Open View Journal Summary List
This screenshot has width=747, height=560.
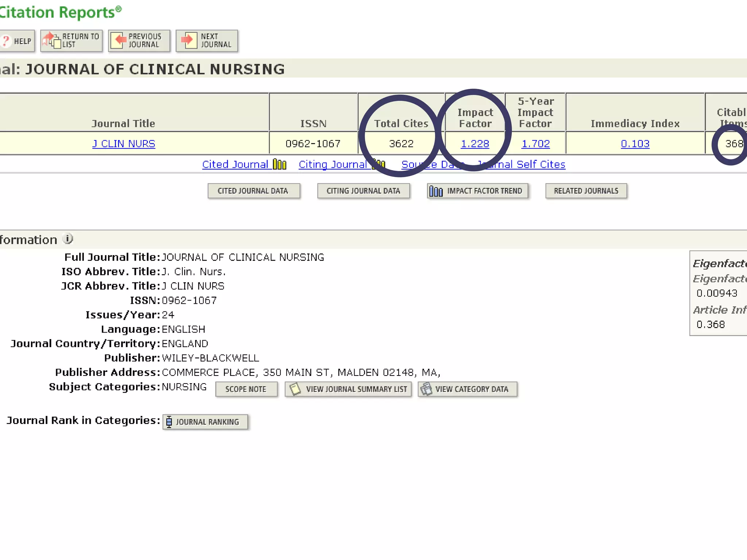pyautogui.click(x=348, y=389)
